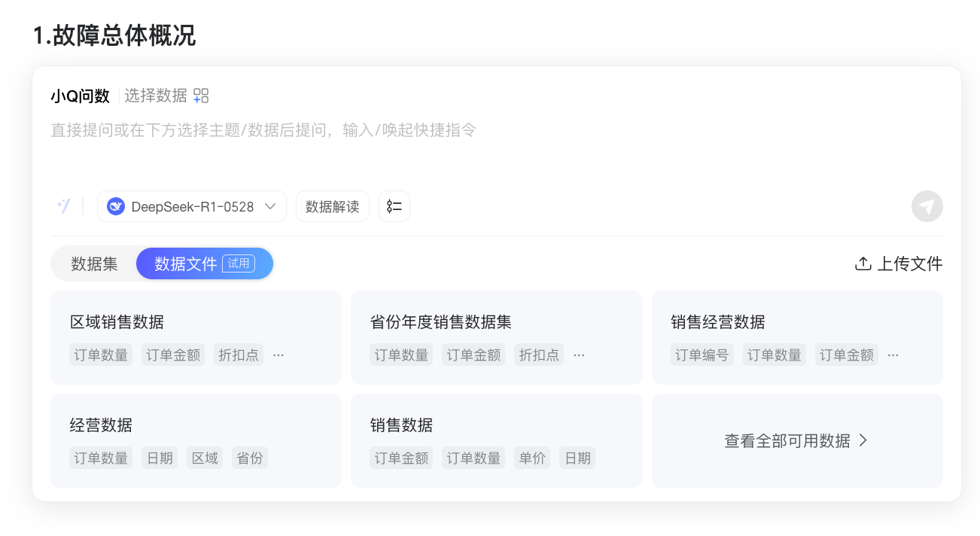980x536 pixels.
Task: Expand more fields in 省份年度销售数据集 card
Action: 579,355
